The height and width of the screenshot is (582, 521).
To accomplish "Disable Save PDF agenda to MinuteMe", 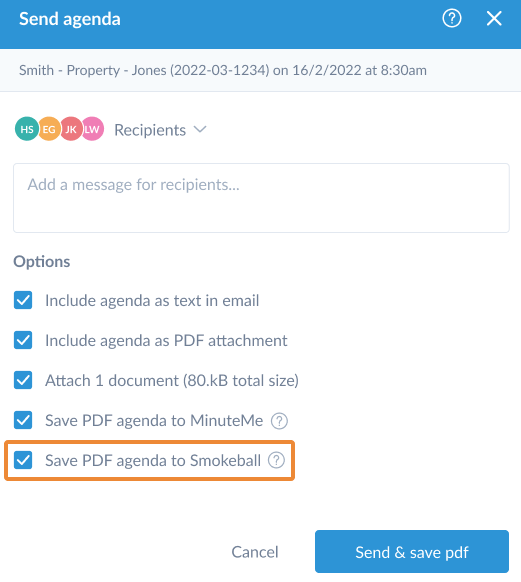I will pyautogui.click(x=23, y=420).
